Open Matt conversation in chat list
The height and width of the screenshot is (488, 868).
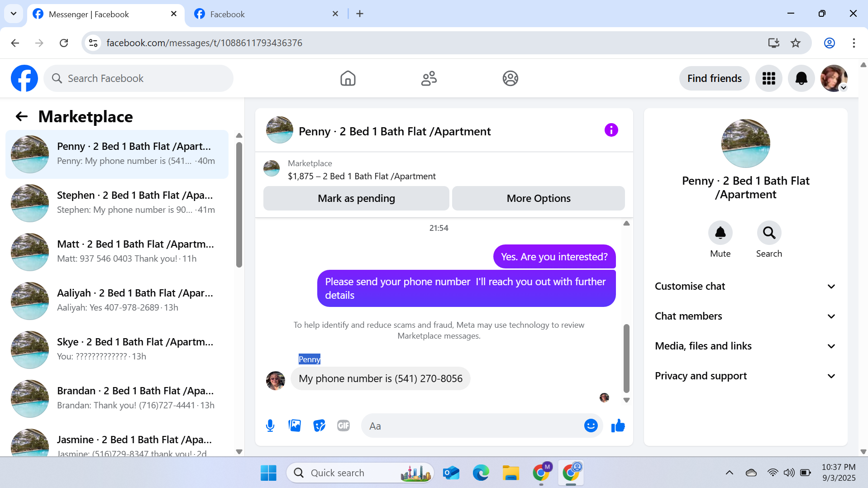[117, 252]
